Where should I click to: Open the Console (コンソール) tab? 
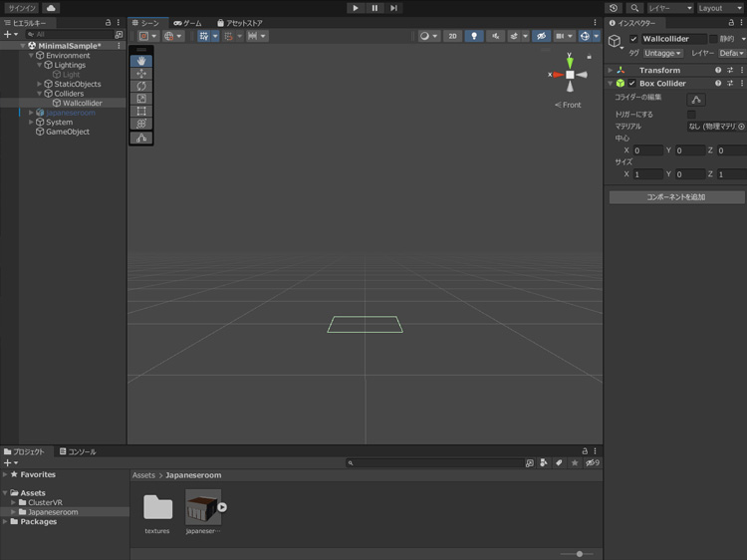[78, 451]
